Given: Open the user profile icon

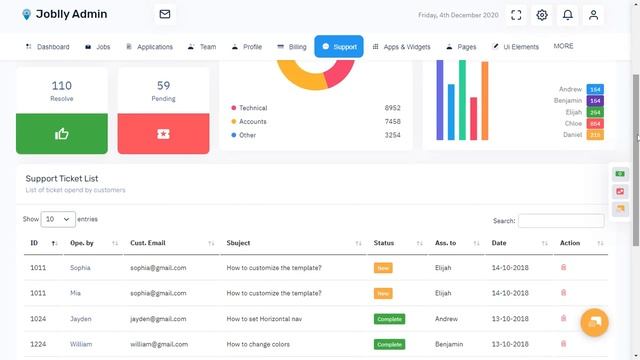Looking at the screenshot, I should click(593, 15).
